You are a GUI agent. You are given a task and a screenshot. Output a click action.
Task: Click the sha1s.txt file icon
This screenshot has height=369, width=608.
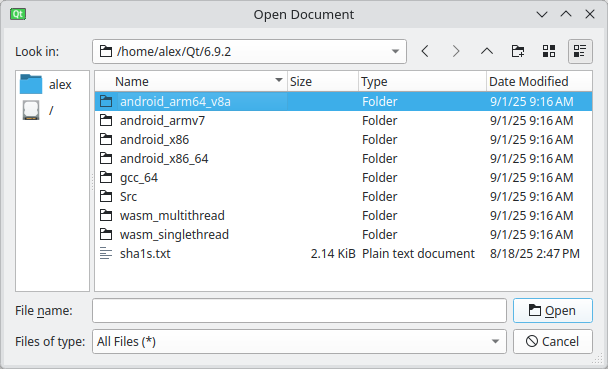click(106, 253)
